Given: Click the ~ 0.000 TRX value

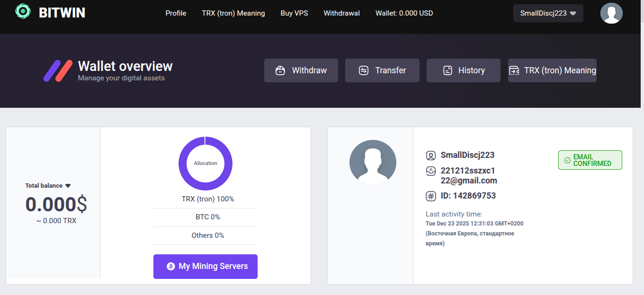Looking at the screenshot, I should tap(56, 221).
